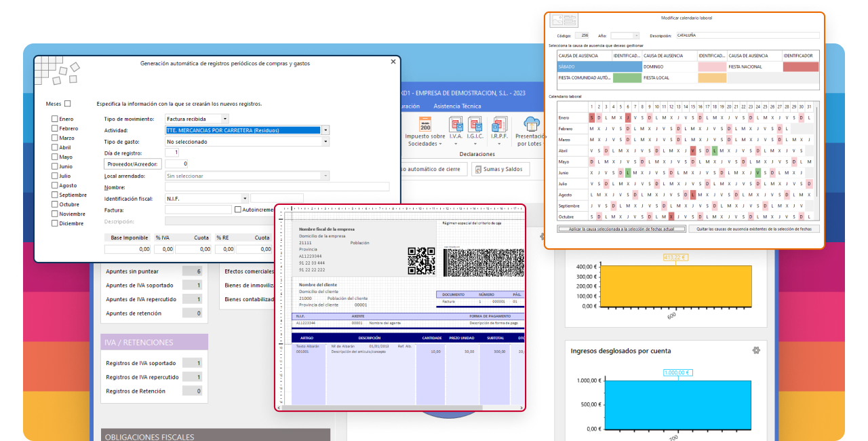Click gear icon on Ingresos desglosados chart
Image resolution: width=868 pixels, height=441 pixels.
tap(756, 350)
